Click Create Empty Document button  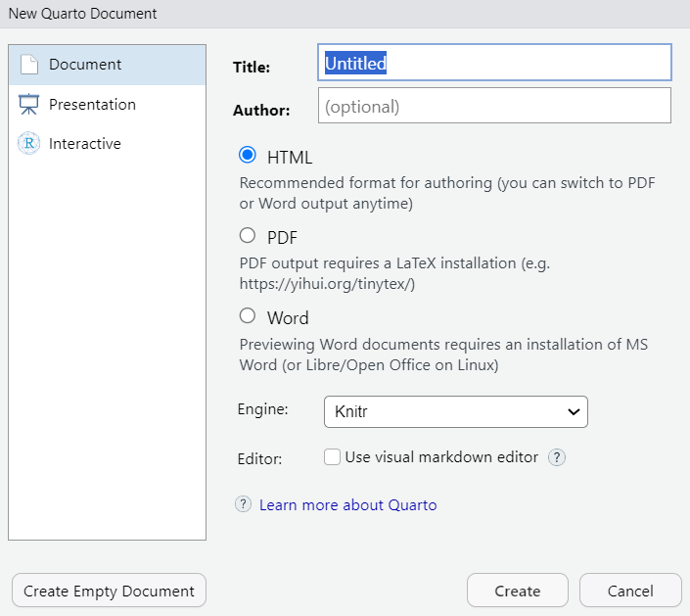pyautogui.click(x=109, y=591)
